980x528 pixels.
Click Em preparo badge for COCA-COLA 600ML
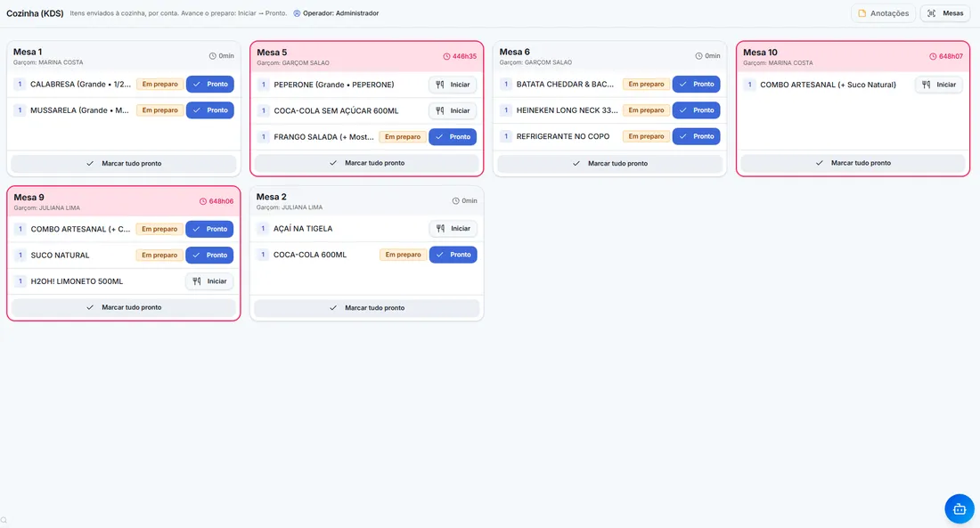tap(403, 255)
